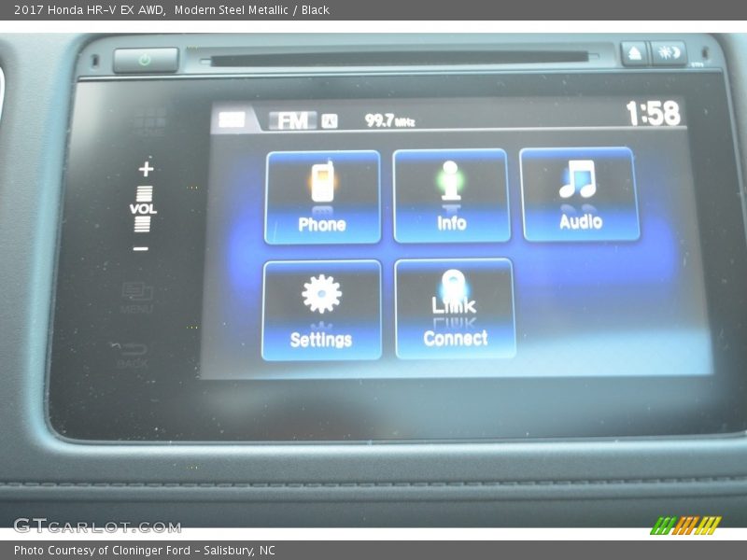Image resolution: width=747 pixels, height=560 pixels.
Task: Toggle the green power button
Action: tap(146, 60)
